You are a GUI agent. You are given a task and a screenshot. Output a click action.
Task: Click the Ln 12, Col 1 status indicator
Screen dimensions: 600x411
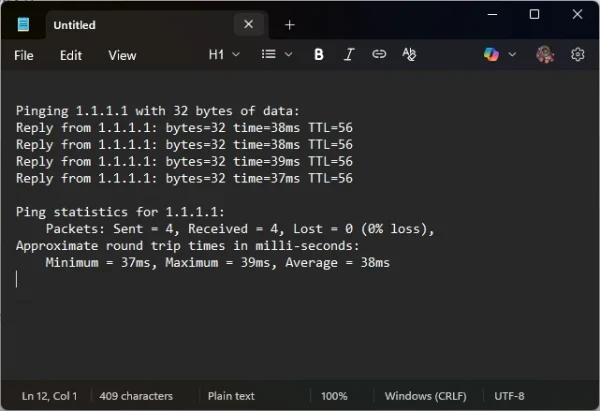50,396
